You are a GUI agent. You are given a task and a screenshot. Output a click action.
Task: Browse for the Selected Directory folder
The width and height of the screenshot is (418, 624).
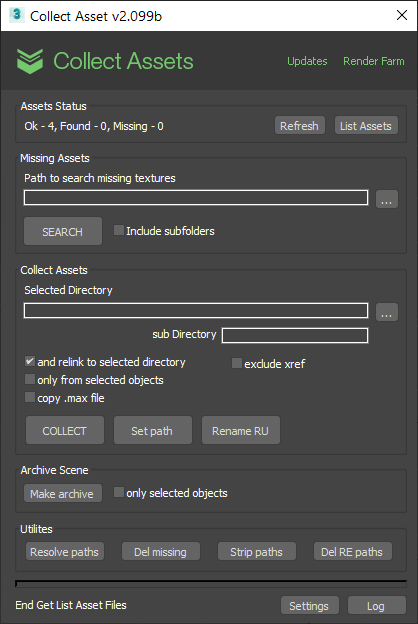point(387,312)
